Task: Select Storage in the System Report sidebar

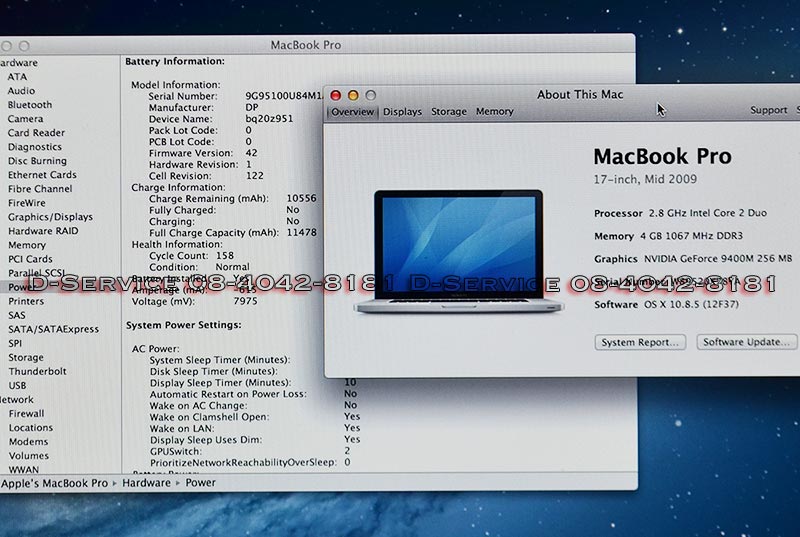Action: 26,357
